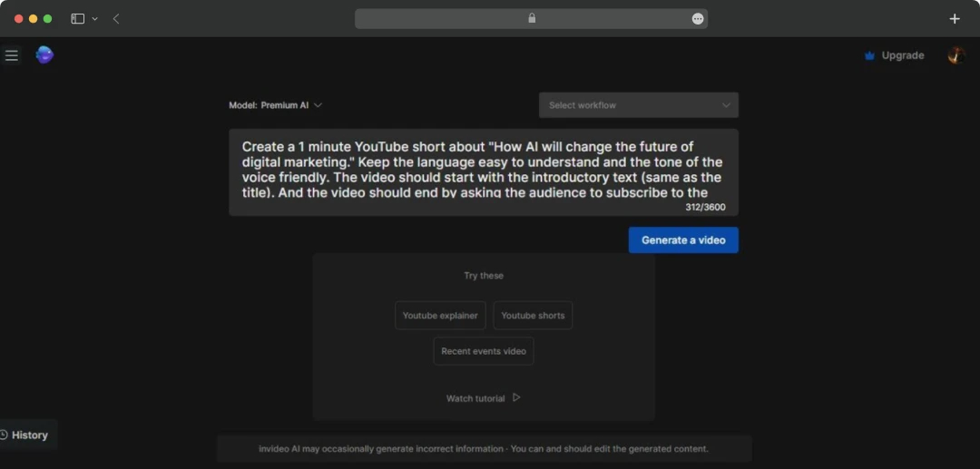Toggle the browser sidebar icon
Viewport: 980px width, 469px height.
77,19
